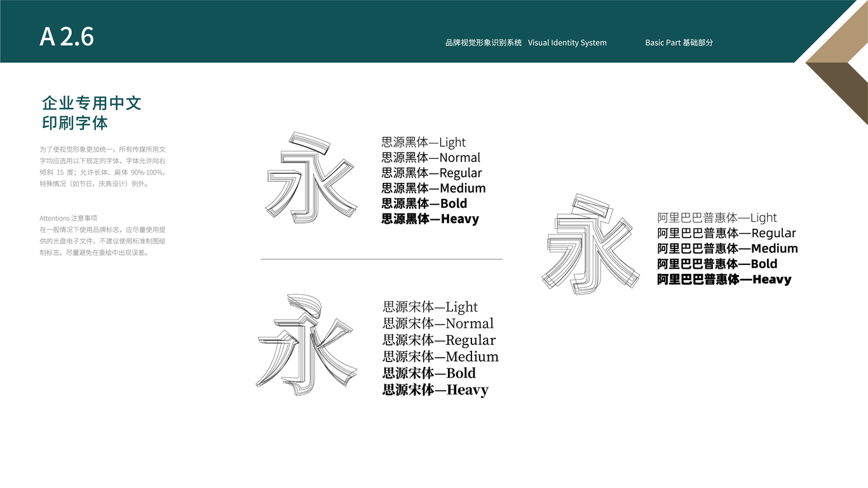Click the outlined 永 glyph beside 思源宋体 list

coord(306,345)
